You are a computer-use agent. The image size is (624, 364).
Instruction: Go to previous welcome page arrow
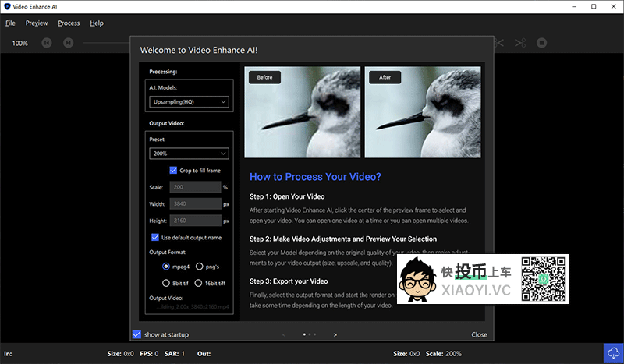coord(284,334)
